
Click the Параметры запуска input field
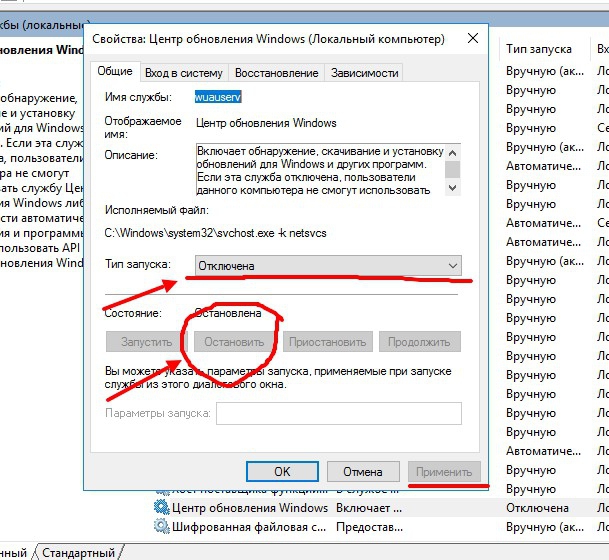[x=339, y=413]
